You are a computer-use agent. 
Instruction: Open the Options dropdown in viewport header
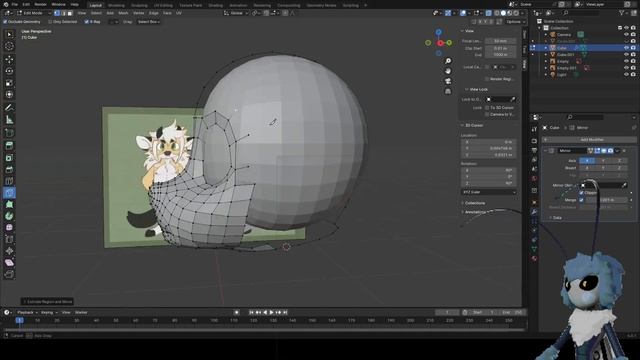[x=515, y=22]
